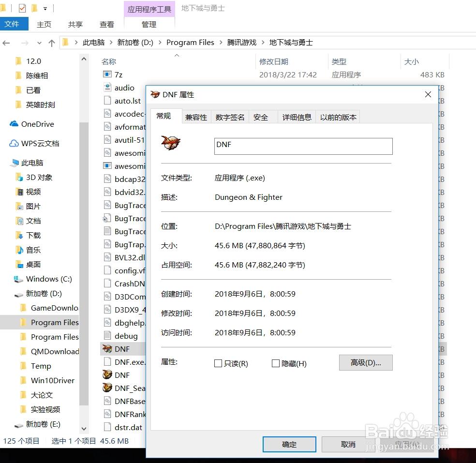The width and height of the screenshot is (476, 463).
Task: Click the back navigation arrow
Action: pos(6,43)
